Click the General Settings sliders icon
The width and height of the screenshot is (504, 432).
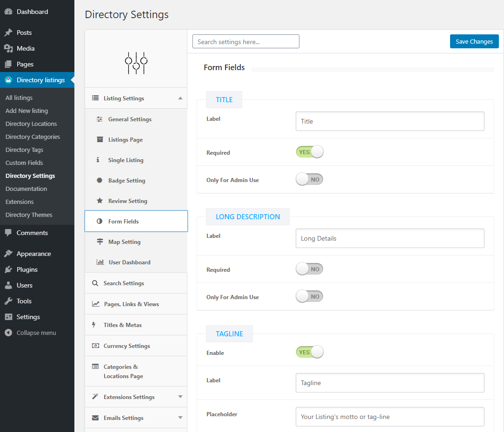99,119
